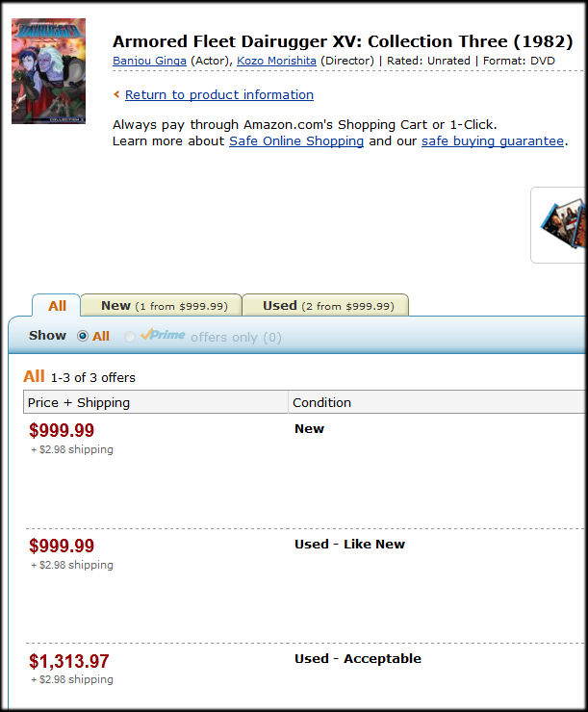Click the Prime checkmark logo
588x712 pixels.
point(163,335)
